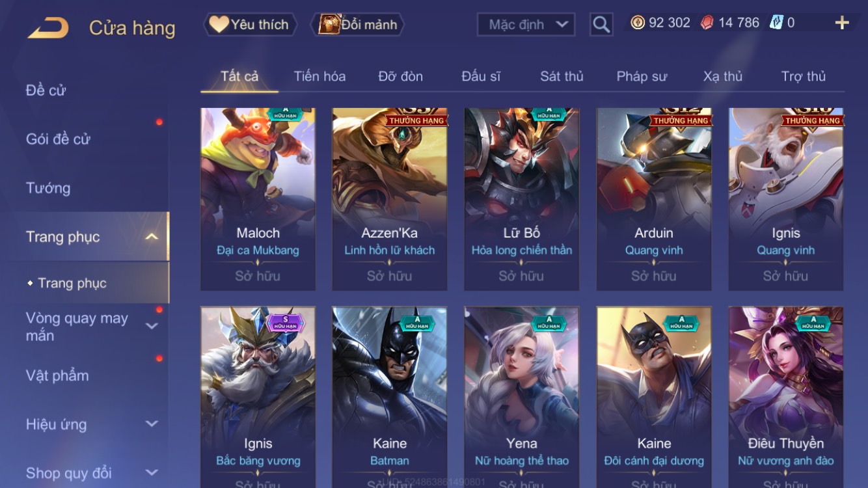Screen dimensions: 868x488
Task: Collapse the Trang phục sidebar section
Action: click(151, 237)
